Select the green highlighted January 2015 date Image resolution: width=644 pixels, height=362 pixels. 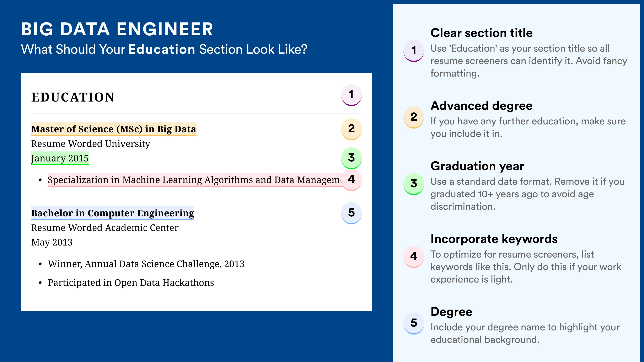tap(60, 158)
